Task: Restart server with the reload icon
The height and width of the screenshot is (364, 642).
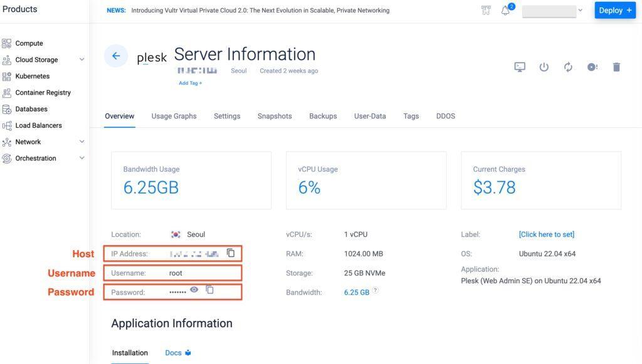Action: (x=568, y=66)
